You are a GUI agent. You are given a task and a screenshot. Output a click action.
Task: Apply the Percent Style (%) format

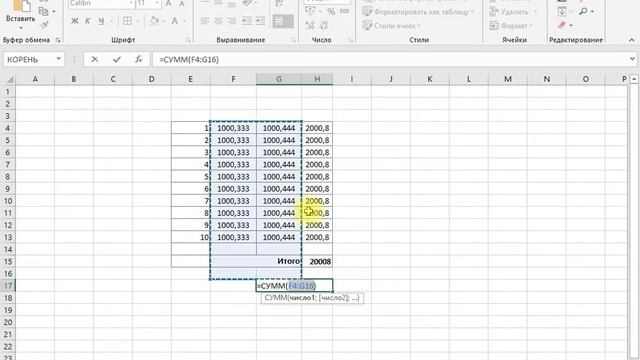(331, 12)
